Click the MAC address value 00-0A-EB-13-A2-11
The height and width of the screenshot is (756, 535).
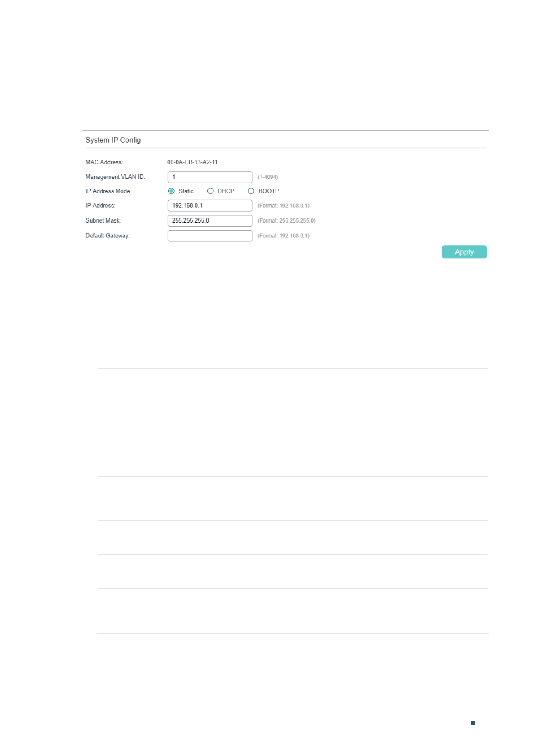click(x=192, y=162)
